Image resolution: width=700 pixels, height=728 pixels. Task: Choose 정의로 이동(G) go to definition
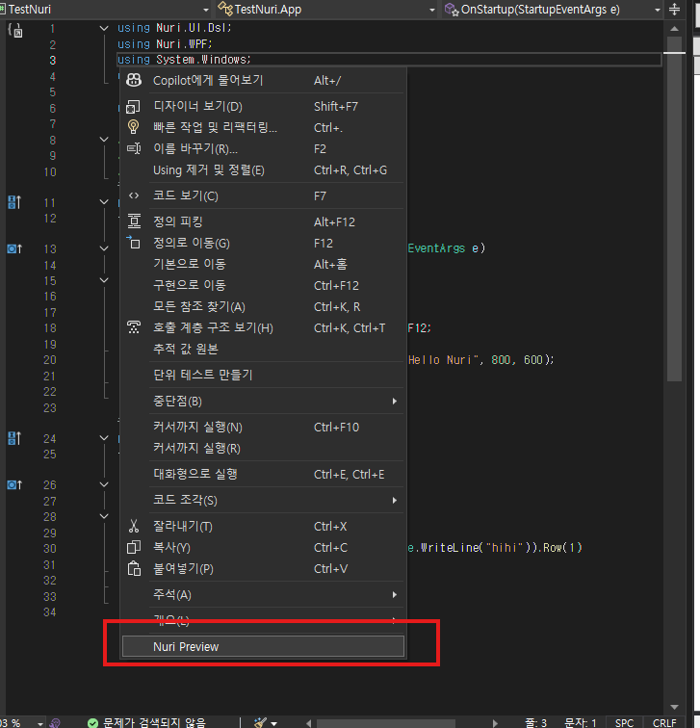coord(263,244)
